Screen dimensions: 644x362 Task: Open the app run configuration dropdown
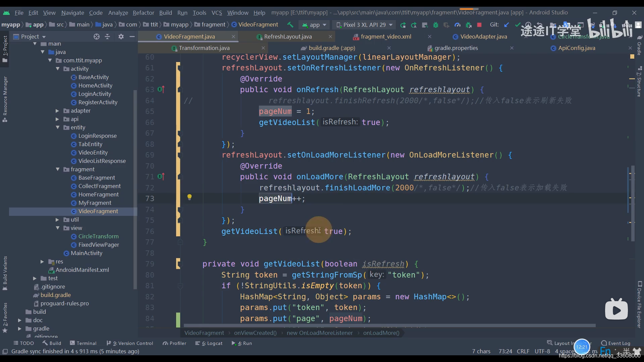(314, 25)
